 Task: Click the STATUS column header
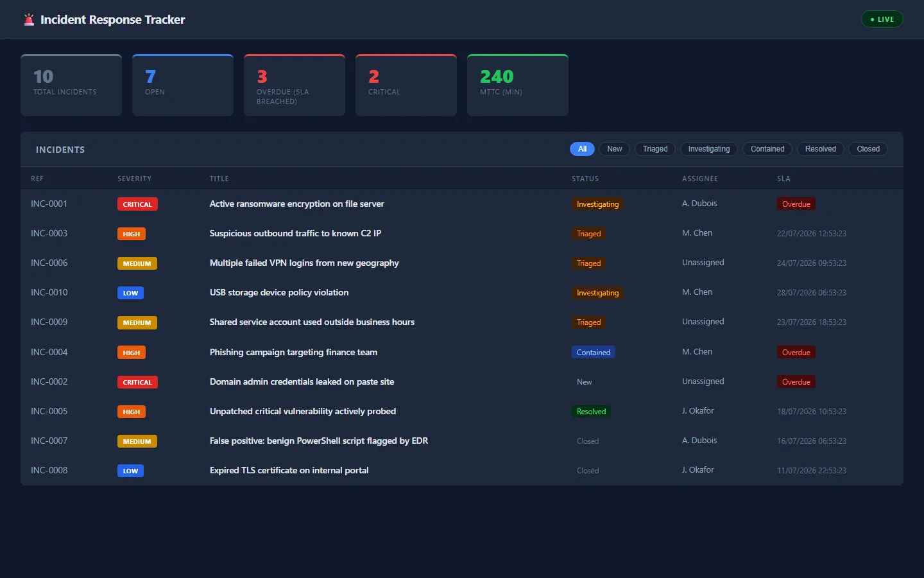coord(585,179)
